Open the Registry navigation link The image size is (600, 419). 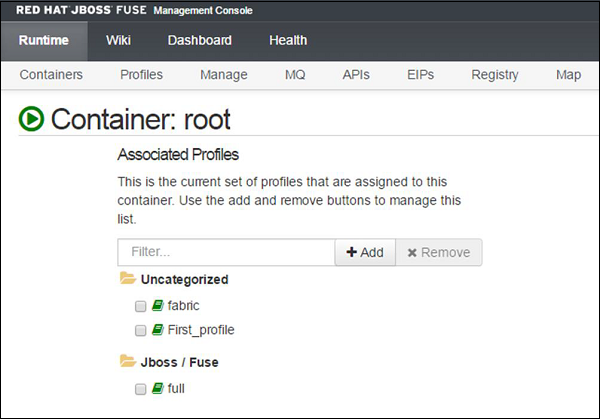click(x=495, y=75)
